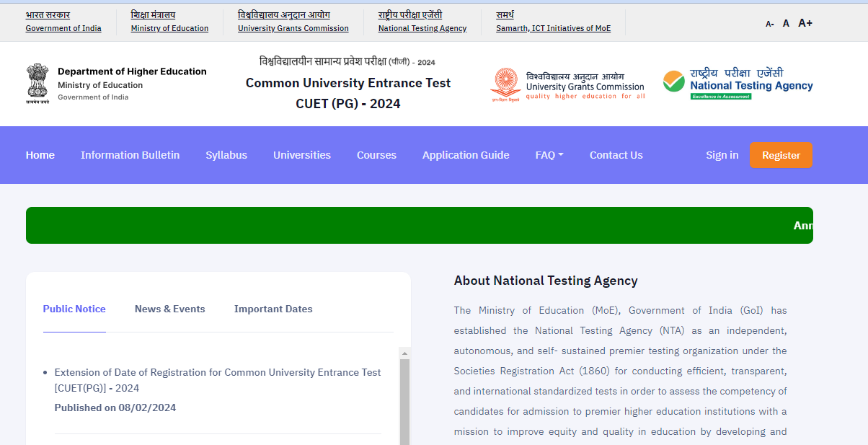The width and height of the screenshot is (868, 445).
Task: Increase font size with A+ button
Action: (x=805, y=23)
